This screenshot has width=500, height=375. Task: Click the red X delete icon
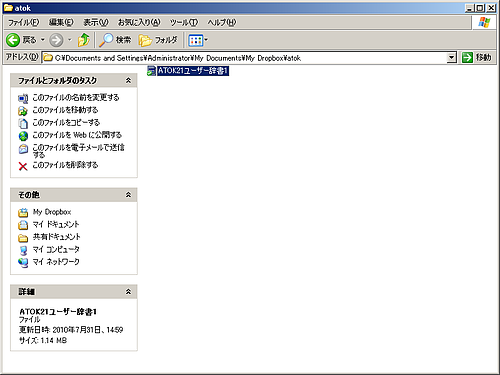pyautogui.click(x=23, y=166)
